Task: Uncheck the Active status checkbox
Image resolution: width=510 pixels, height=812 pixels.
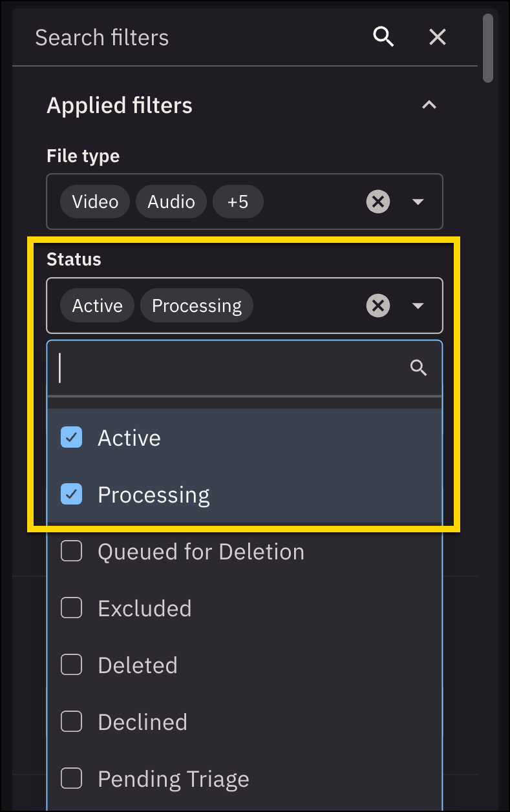Action: [x=71, y=437]
